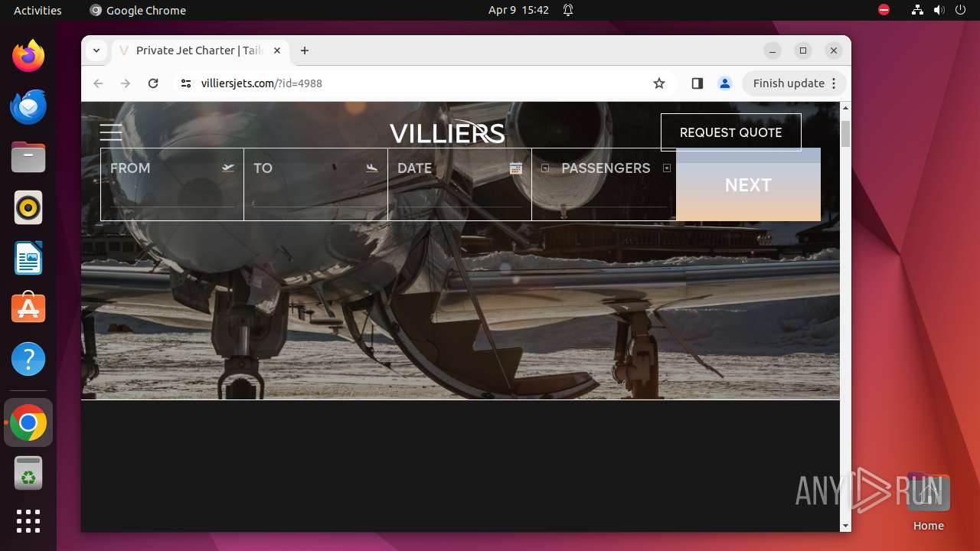Click scrollbar down arrow

[x=845, y=526]
